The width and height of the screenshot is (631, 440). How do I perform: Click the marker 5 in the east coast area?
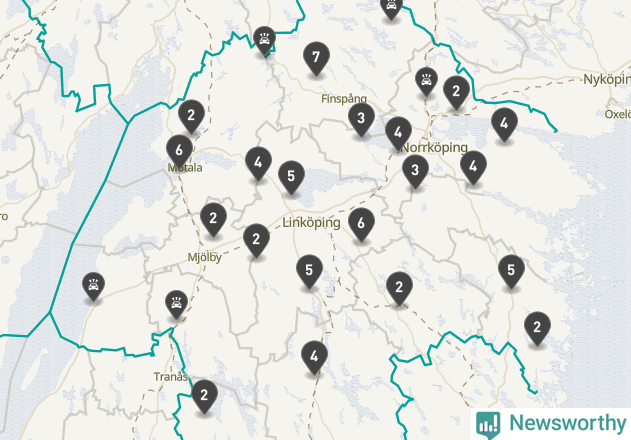pos(511,271)
